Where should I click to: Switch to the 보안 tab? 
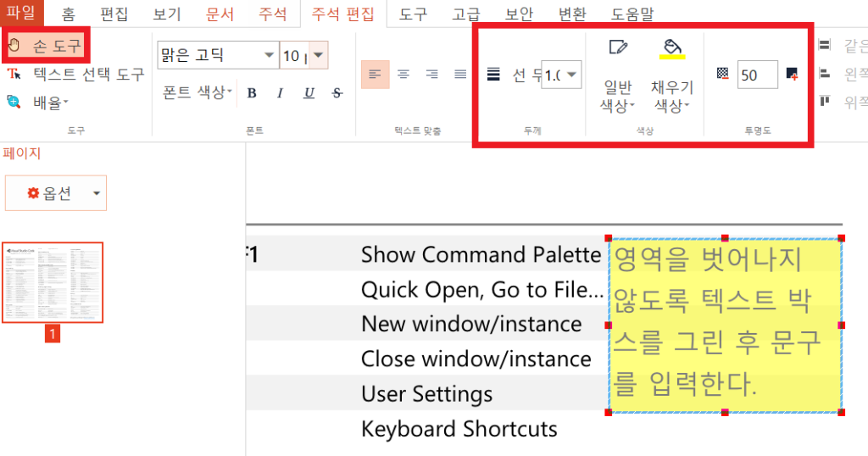click(x=519, y=14)
